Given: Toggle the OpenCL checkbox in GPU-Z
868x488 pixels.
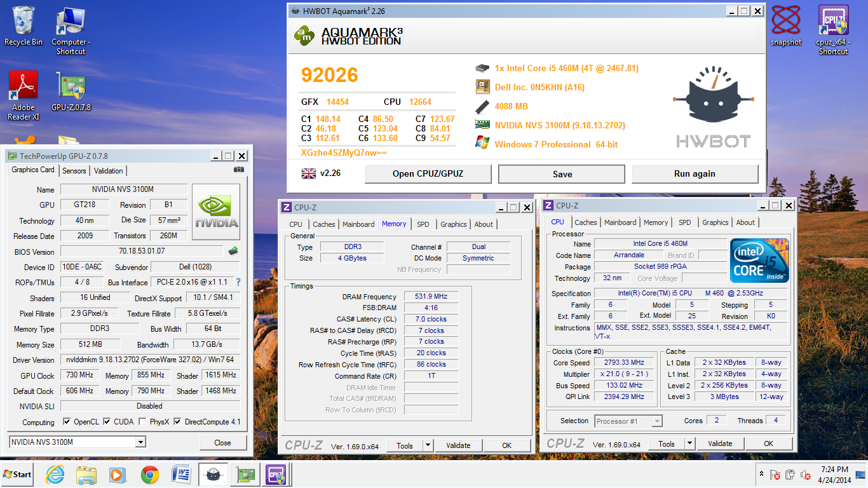Looking at the screenshot, I should pyautogui.click(x=67, y=421).
